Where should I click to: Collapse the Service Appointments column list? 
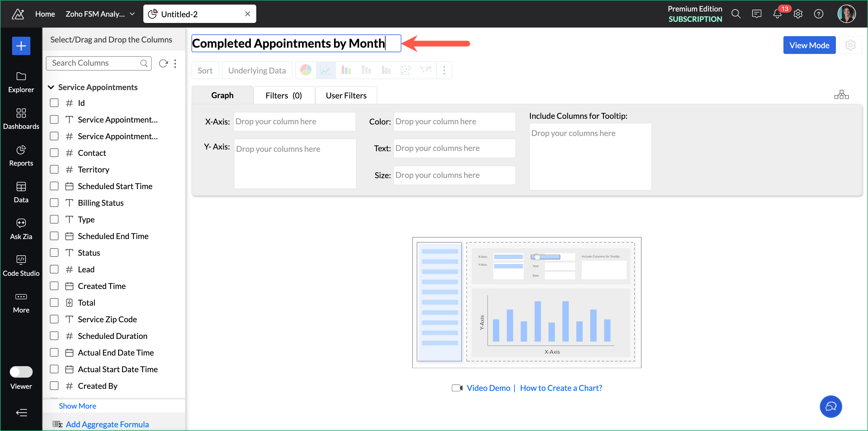pos(51,87)
